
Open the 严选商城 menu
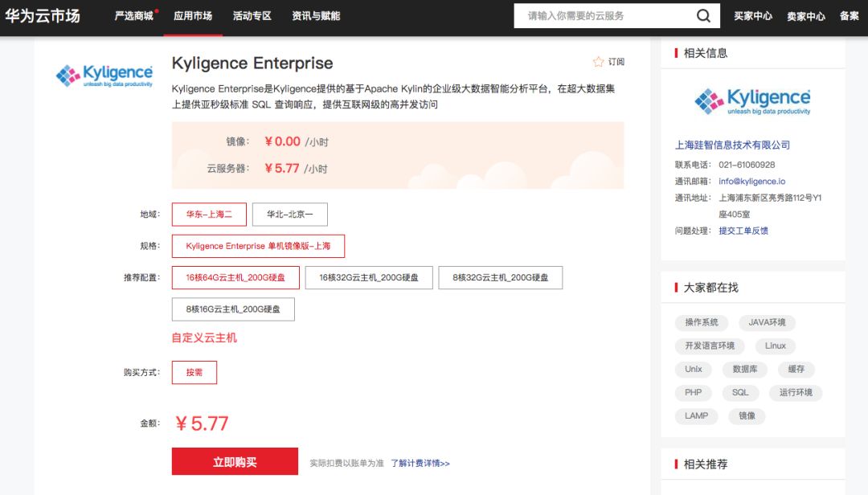134,15
